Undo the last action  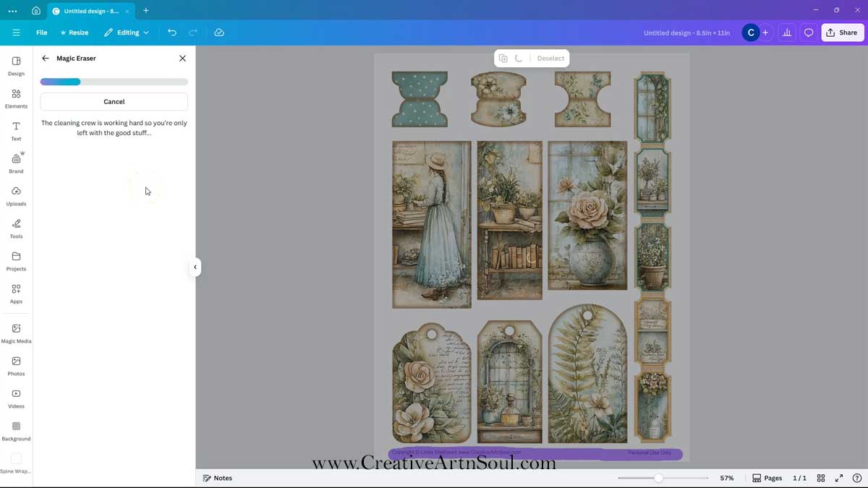tap(171, 33)
